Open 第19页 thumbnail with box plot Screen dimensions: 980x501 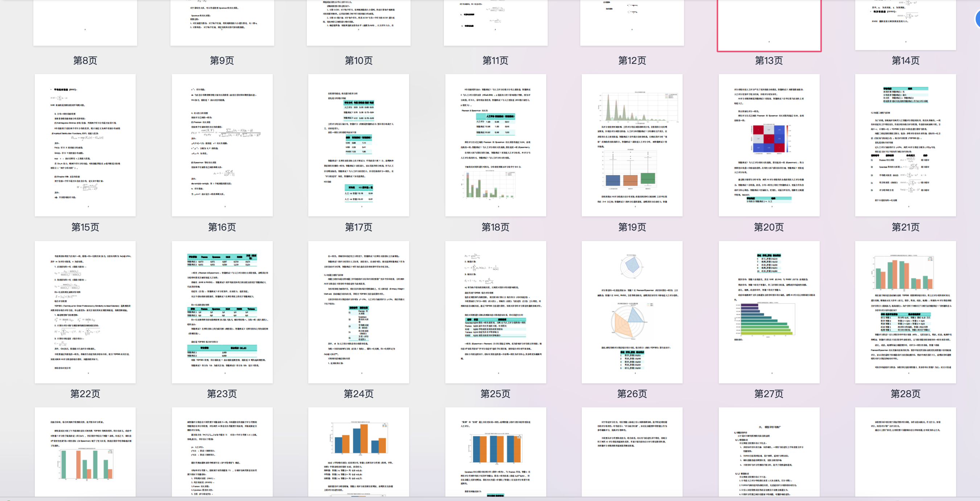coord(632,145)
